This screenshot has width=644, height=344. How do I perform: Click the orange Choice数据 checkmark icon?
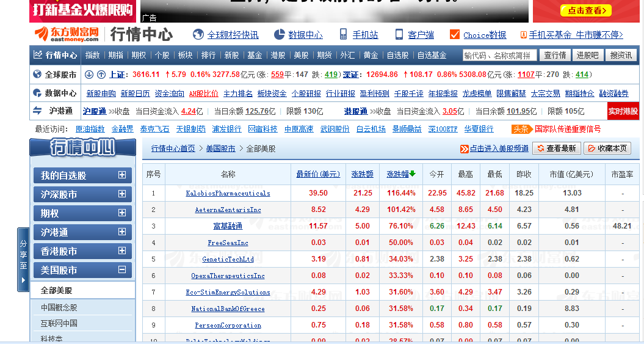click(x=455, y=35)
